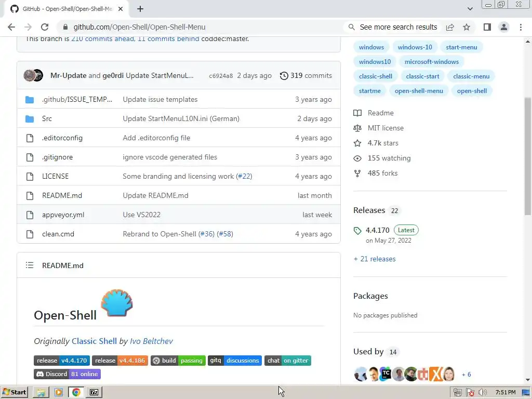Viewport: 532px width, 399px height.
Task: Open a new browser tab
Action: click(140, 9)
